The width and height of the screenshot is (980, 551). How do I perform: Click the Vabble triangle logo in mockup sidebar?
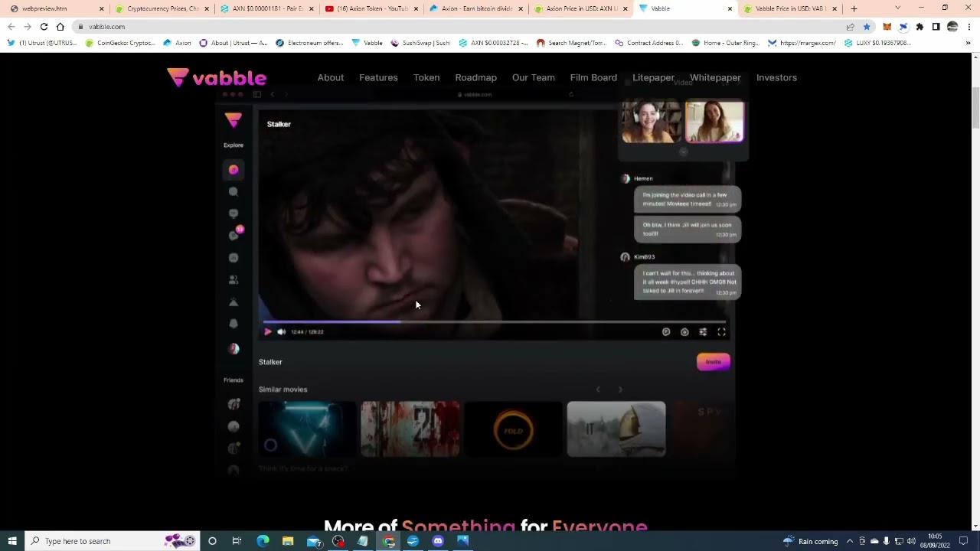pos(234,120)
